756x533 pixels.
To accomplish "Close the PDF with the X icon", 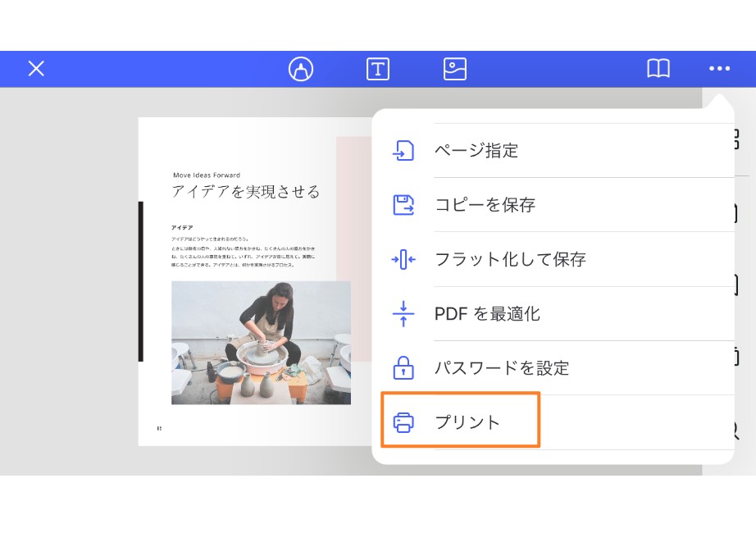I will (x=36, y=69).
